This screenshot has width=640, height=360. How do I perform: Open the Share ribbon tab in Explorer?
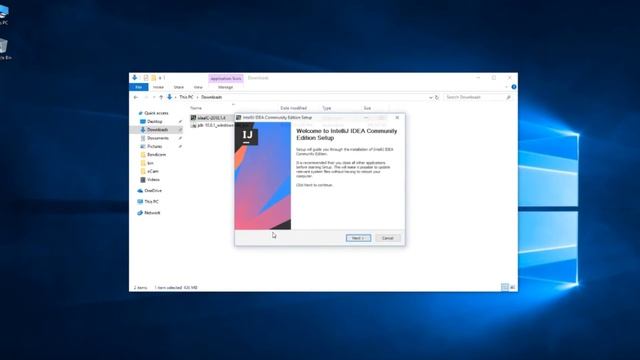tap(179, 87)
